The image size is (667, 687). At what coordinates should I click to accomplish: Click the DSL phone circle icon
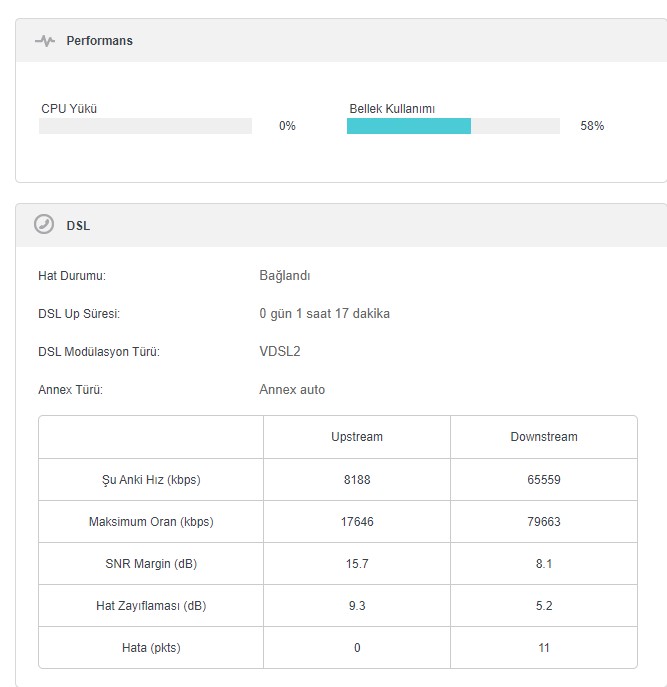pyautogui.click(x=44, y=224)
